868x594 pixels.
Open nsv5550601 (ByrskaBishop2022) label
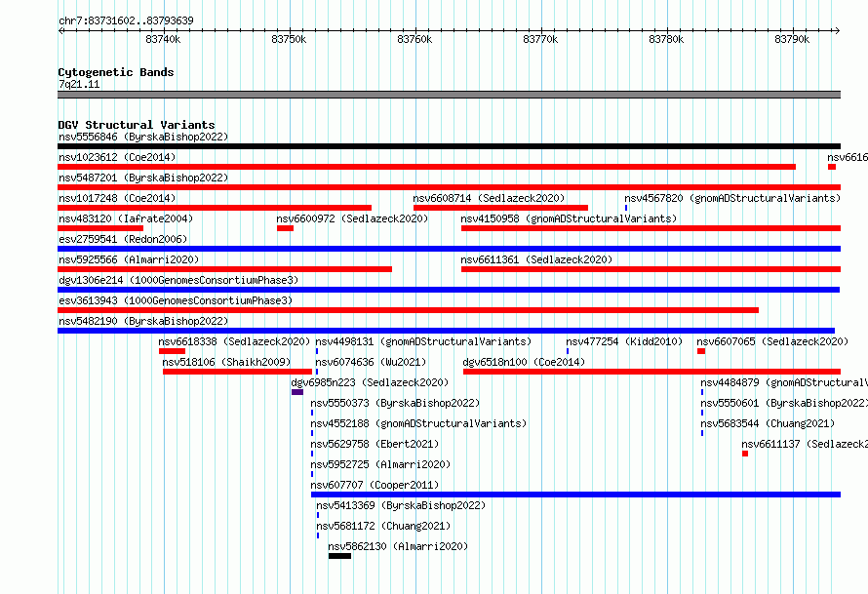pyautogui.click(x=784, y=403)
